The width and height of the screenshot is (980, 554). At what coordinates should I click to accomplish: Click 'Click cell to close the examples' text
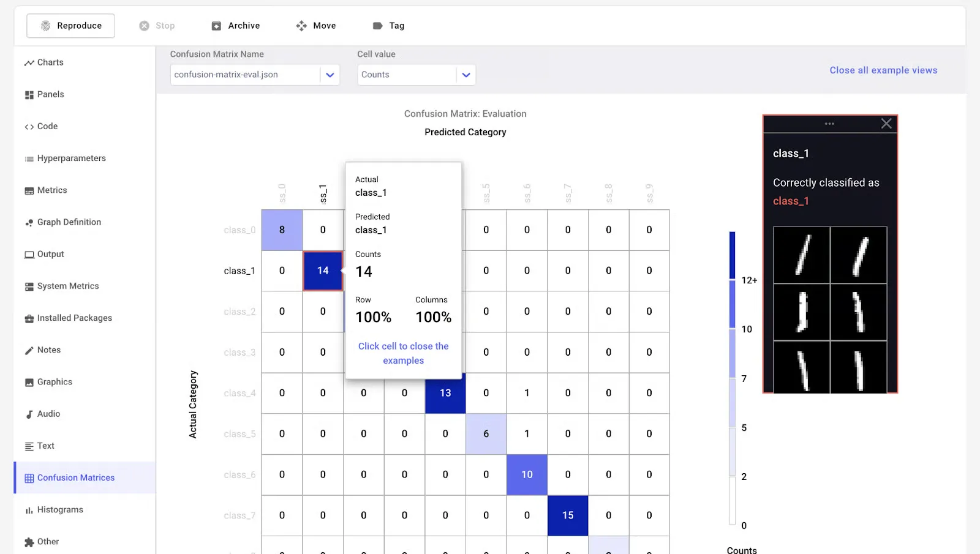(x=404, y=353)
